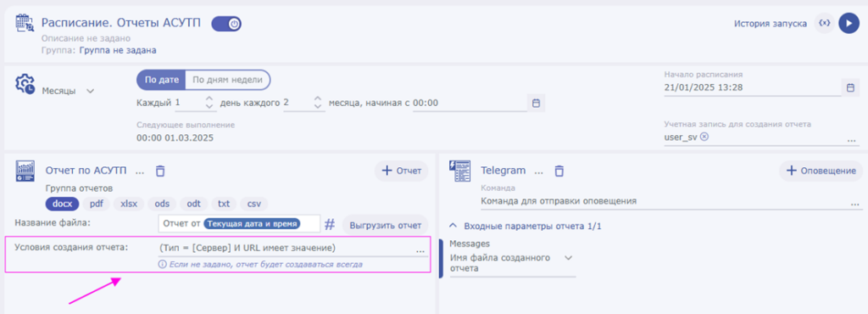Select the xlsx format chip
Viewport: 868px width, 314px height.
point(129,203)
